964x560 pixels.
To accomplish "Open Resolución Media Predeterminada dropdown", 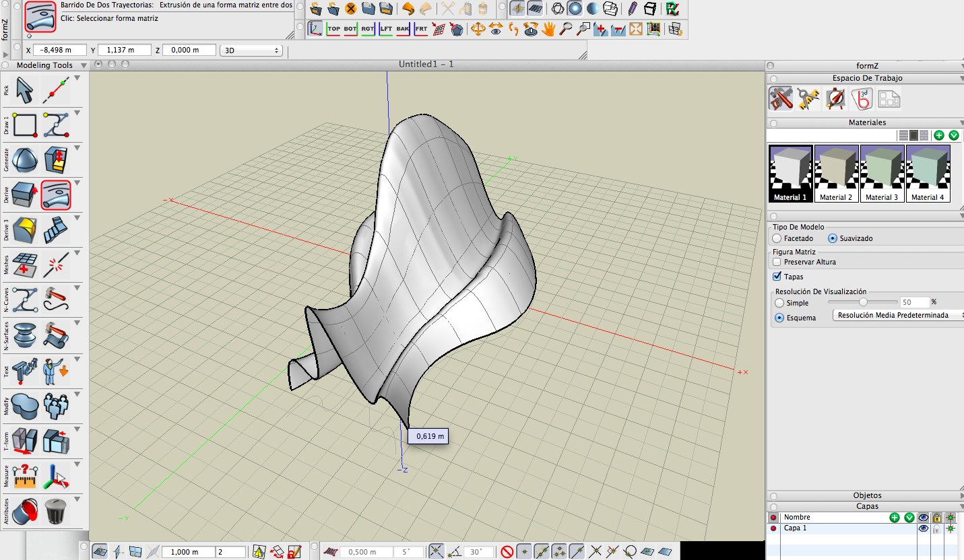I will (x=898, y=315).
